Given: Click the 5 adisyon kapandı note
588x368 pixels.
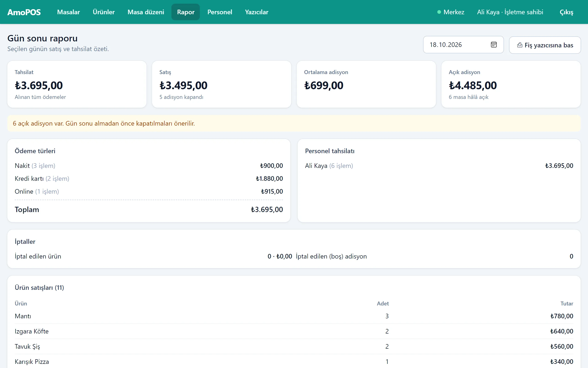Looking at the screenshot, I should point(181,97).
